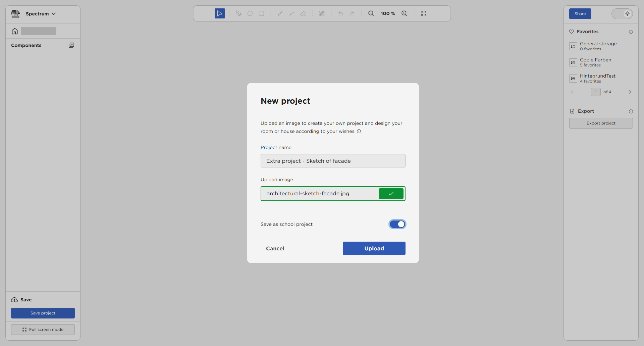
Task: Go to previous favorites page
Action: coord(572,92)
